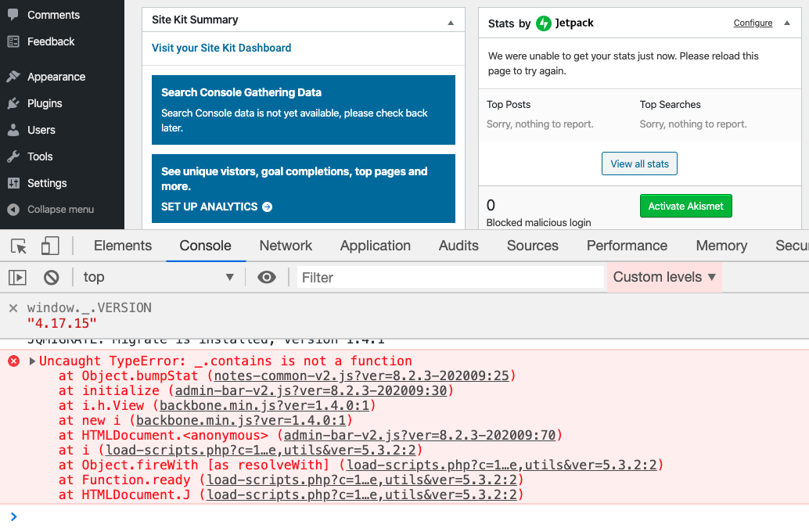
Task: Show the console sidebar panel
Action: [17, 277]
